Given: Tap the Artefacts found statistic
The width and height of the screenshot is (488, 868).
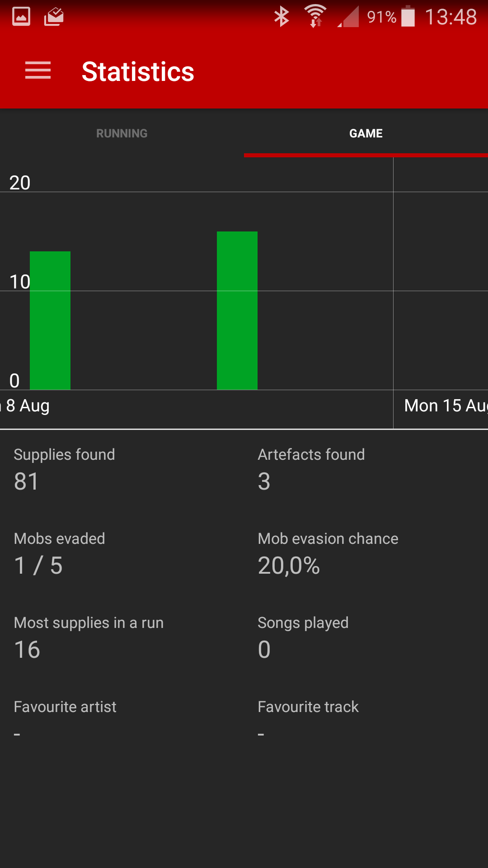Looking at the screenshot, I should [311, 469].
